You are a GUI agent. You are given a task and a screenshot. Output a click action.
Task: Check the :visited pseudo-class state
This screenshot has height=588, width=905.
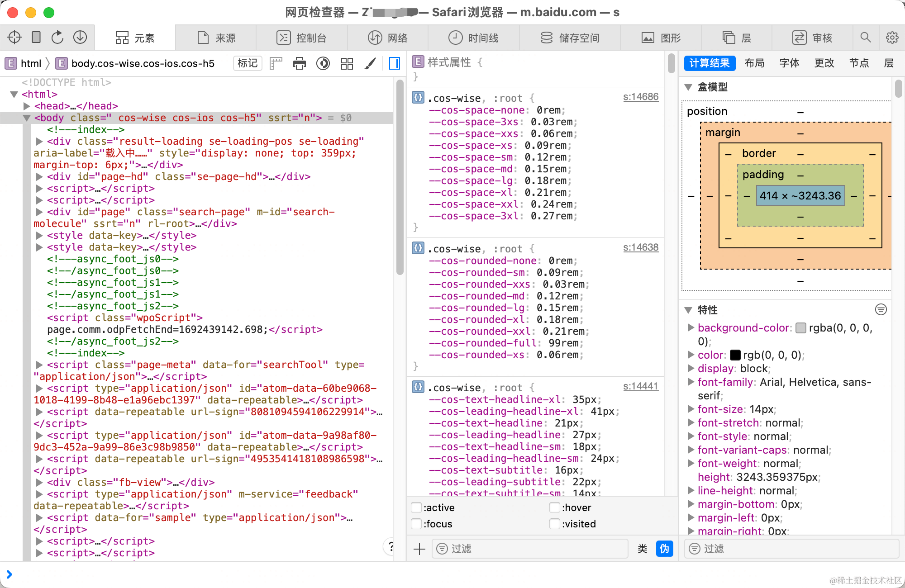coord(554,524)
